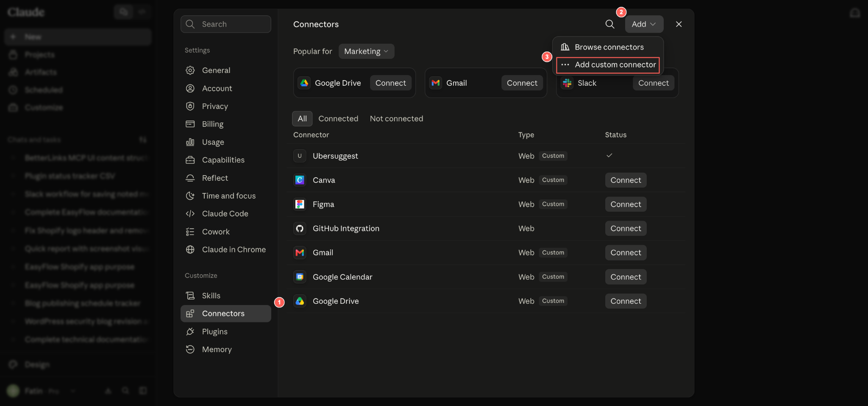
Task: Click the Time and focus moon icon
Action: click(190, 196)
